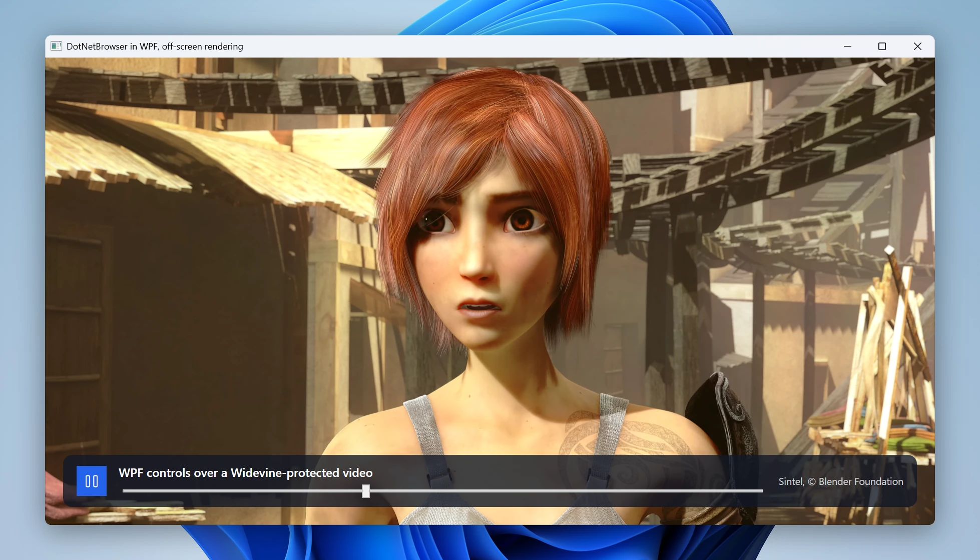The image size is (980, 560).
Task: Click the window title 'DotNetBrowser in WPF, off-screen rendering'
Action: point(155,47)
